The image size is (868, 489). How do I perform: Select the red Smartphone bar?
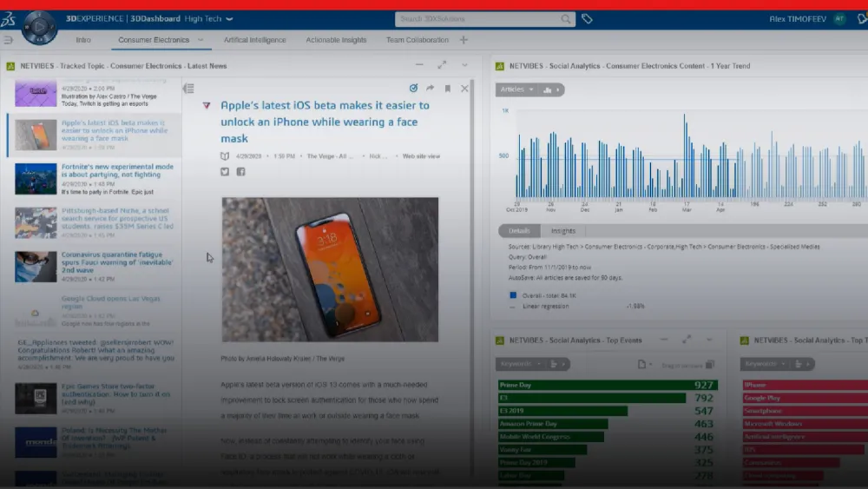coord(805,411)
